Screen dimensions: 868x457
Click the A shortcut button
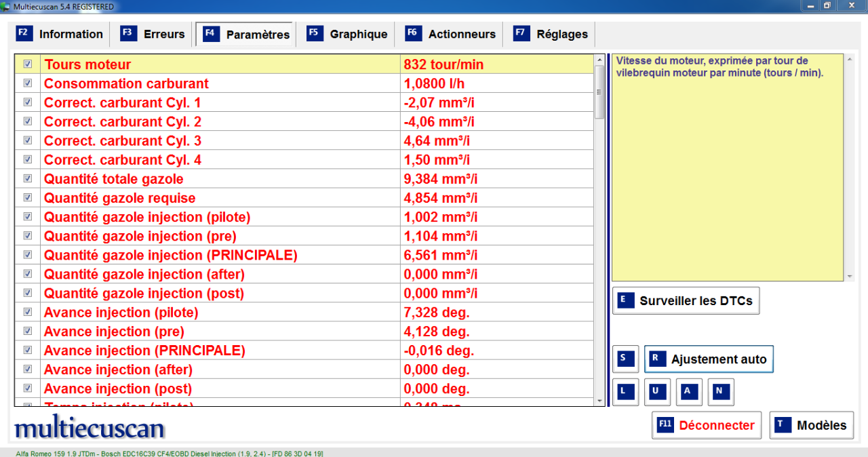689,392
